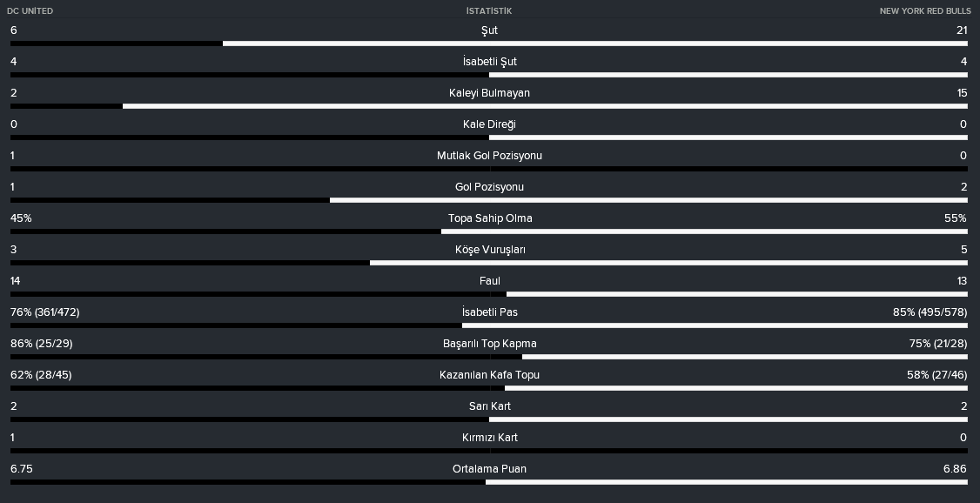Click the Şut statistic label

489,30
